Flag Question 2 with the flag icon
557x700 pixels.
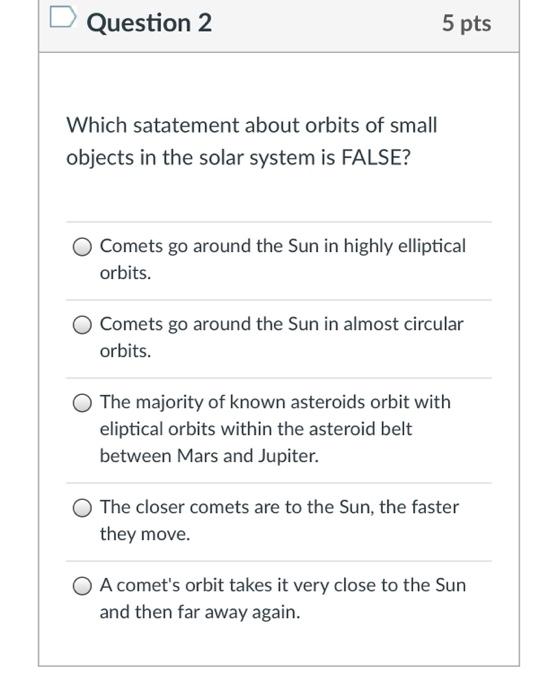point(62,17)
